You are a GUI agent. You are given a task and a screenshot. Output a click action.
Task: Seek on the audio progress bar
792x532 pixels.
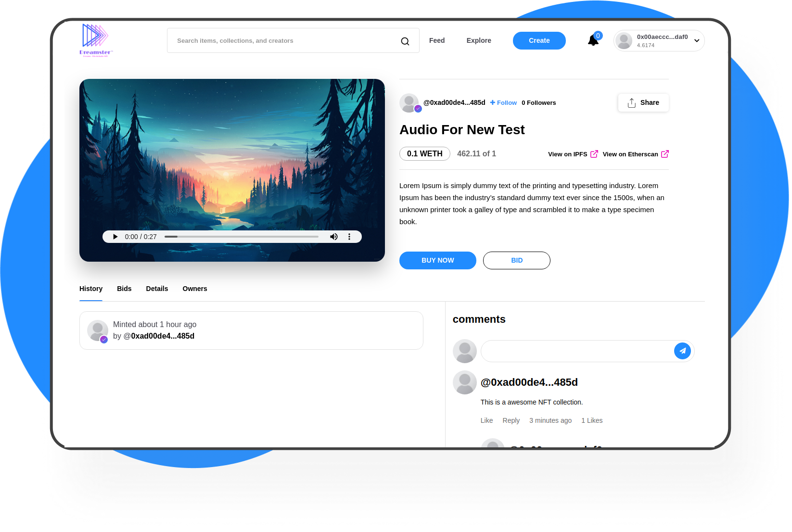(242, 237)
